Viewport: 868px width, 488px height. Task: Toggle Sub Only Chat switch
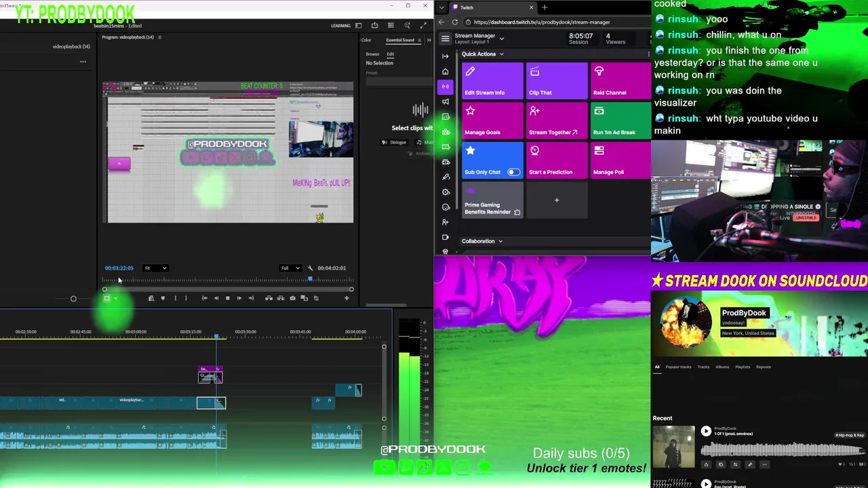coord(513,172)
